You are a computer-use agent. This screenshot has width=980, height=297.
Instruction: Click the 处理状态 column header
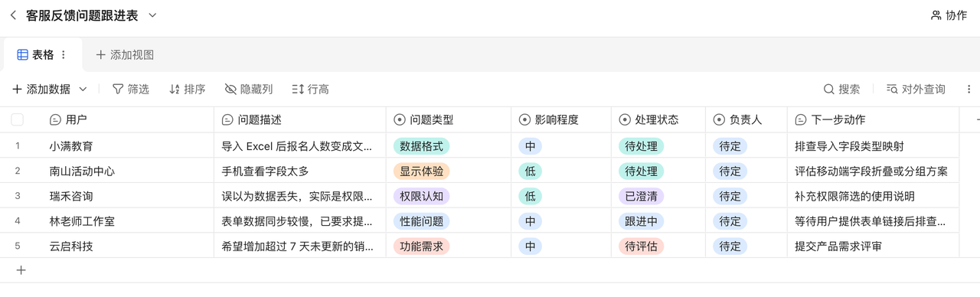658,120
